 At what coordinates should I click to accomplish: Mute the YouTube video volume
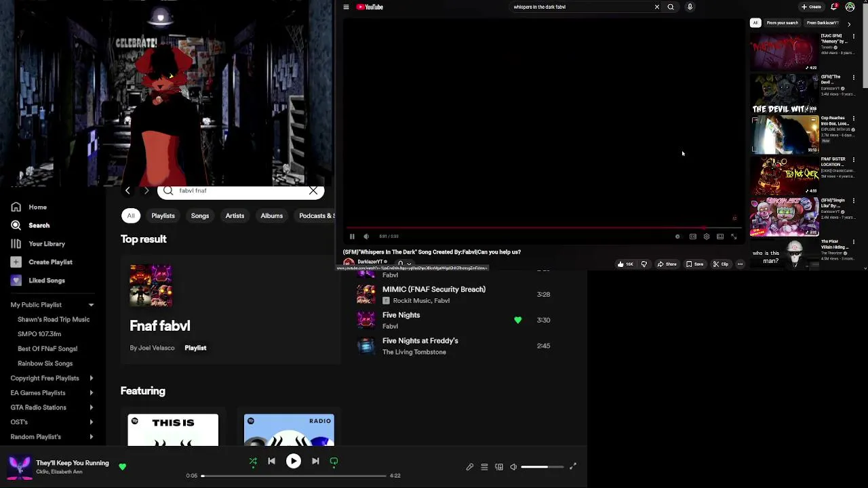[x=366, y=237]
